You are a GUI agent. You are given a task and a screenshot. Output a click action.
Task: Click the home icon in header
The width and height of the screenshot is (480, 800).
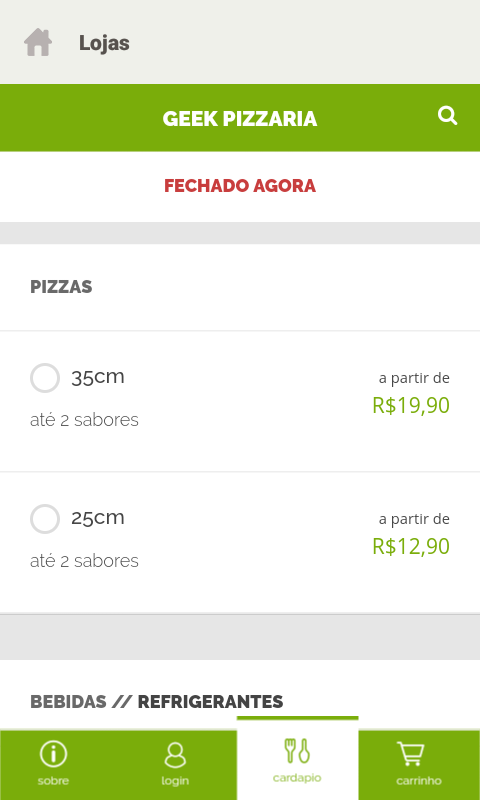tap(38, 42)
